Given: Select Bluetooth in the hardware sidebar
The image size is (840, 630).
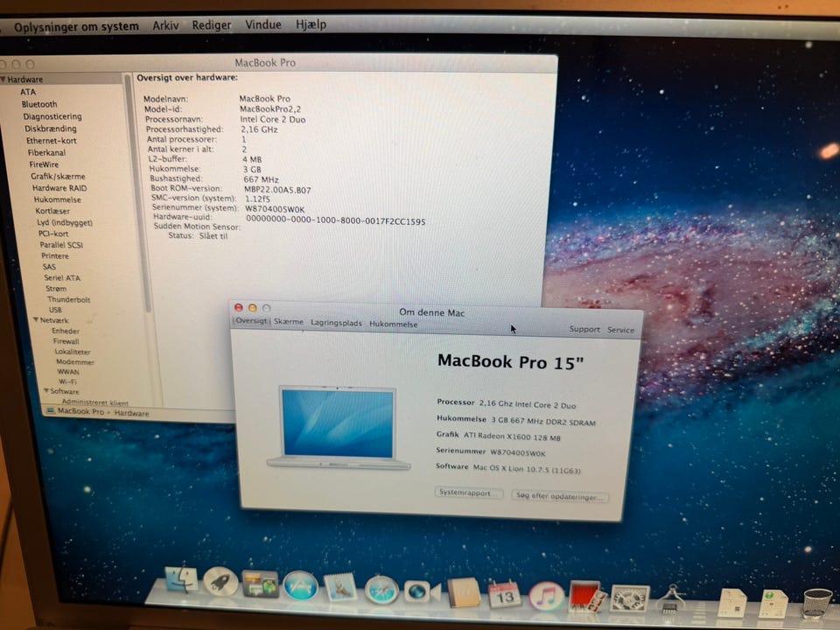Looking at the screenshot, I should point(39,104).
